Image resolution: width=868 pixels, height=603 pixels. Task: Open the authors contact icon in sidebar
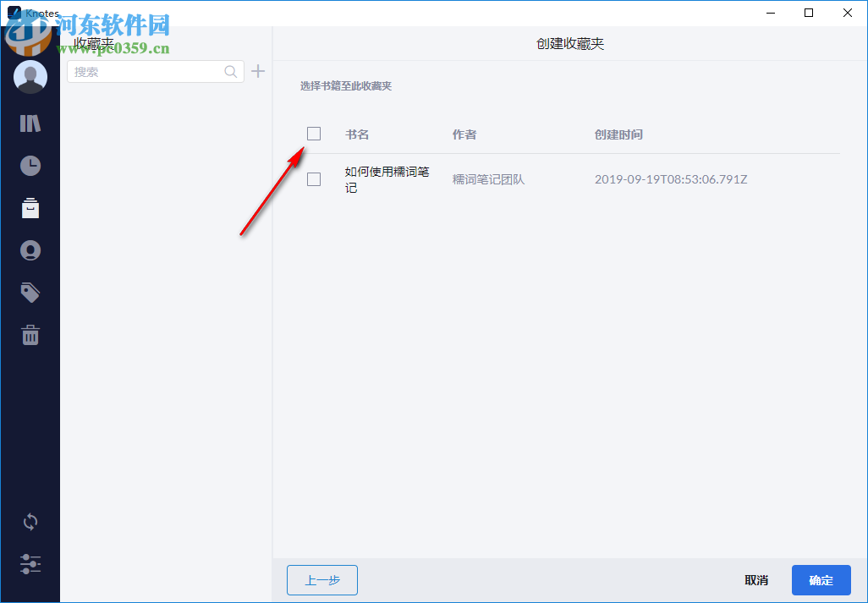coord(30,250)
